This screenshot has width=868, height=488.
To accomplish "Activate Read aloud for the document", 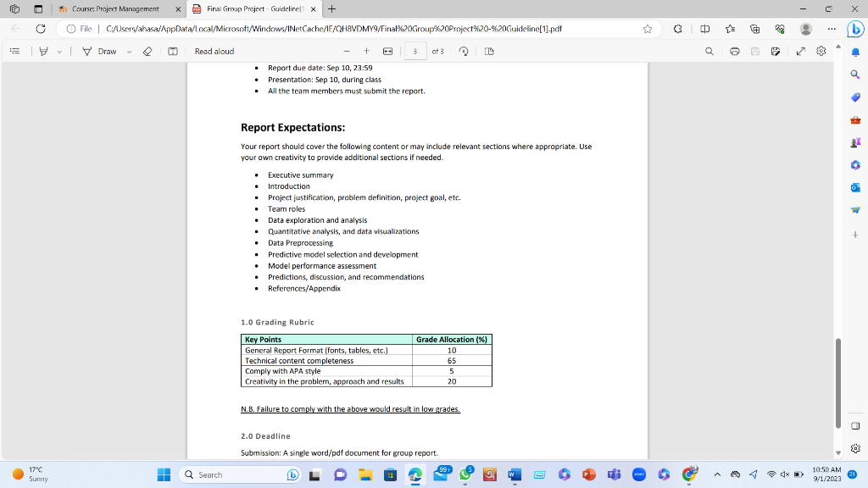I will pyautogui.click(x=215, y=51).
